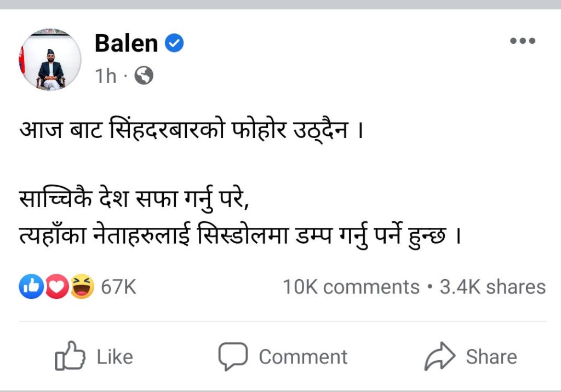Open the 10K comments link

pyautogui.click(x=351, y=287)
